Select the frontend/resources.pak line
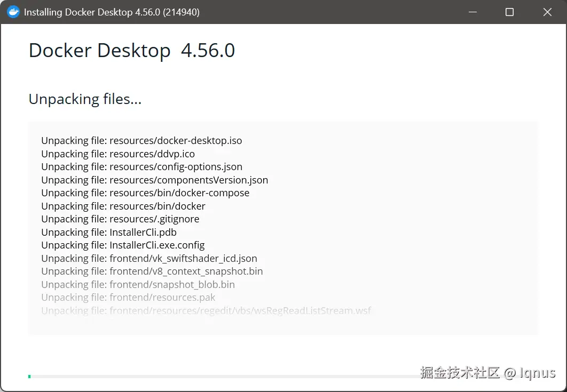Screen dimensions: 567x392 coord(128,297)
